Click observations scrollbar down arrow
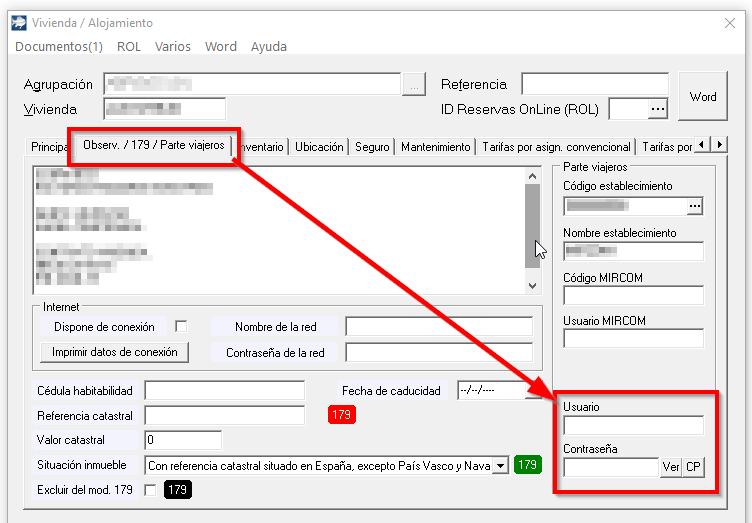 [x=532, y=286]
